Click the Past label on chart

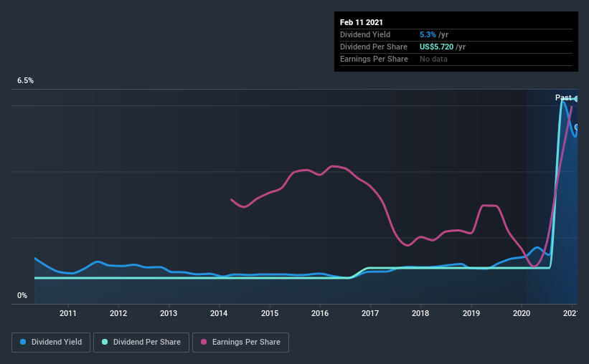click(563, 97)
